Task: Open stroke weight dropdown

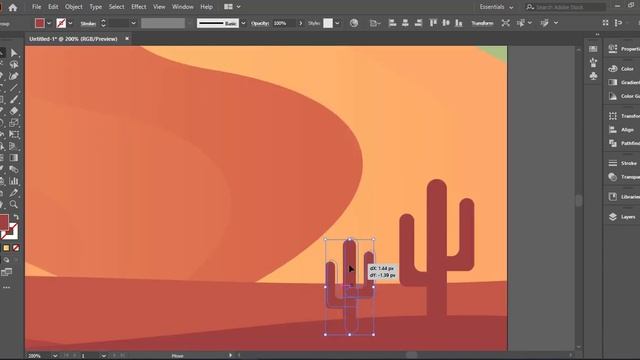Action: pos(133,23)
